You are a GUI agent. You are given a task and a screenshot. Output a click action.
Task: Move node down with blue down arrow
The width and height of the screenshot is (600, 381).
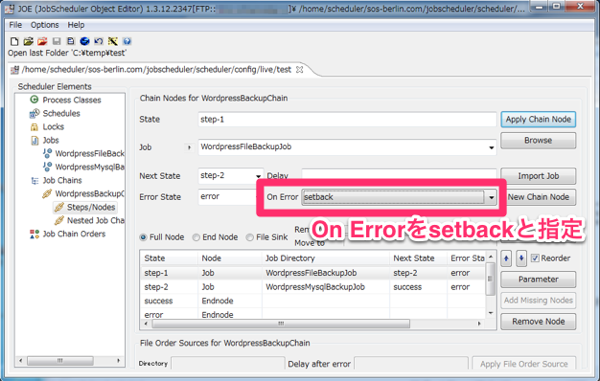tap(521, 259)
